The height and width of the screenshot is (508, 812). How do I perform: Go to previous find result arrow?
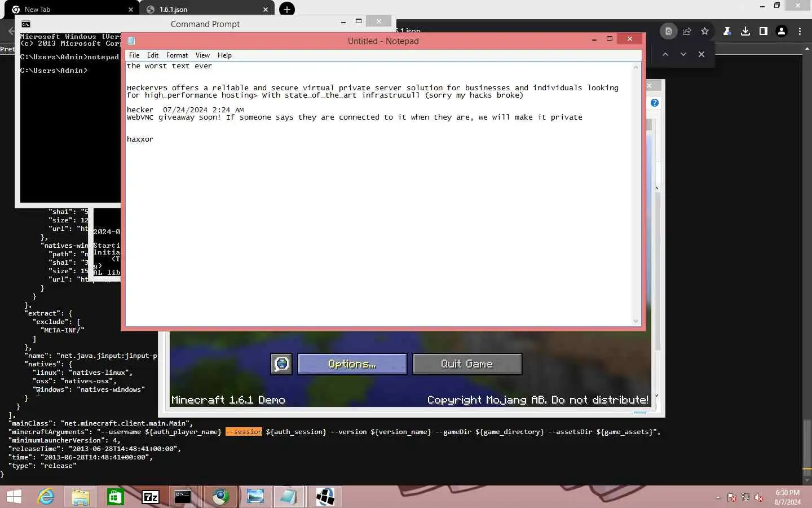665,54
